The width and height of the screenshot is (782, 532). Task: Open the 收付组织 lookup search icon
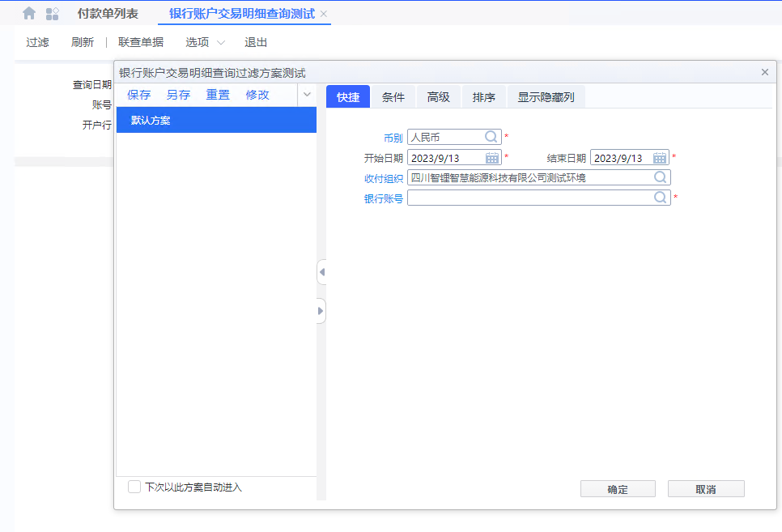click(x=661, y=177)
